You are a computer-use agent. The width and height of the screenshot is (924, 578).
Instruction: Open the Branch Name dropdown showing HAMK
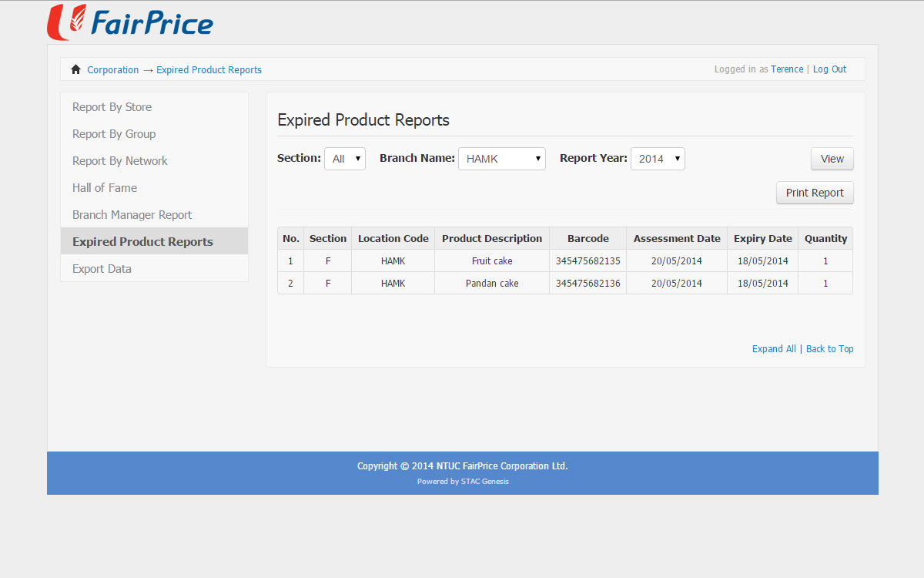point(502,159)
